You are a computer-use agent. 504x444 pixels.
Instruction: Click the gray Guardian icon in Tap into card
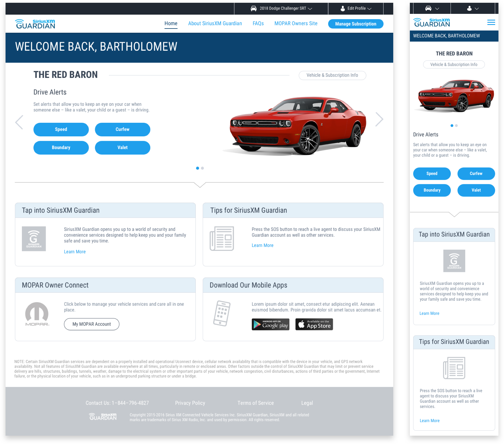[x=34, y=239]
